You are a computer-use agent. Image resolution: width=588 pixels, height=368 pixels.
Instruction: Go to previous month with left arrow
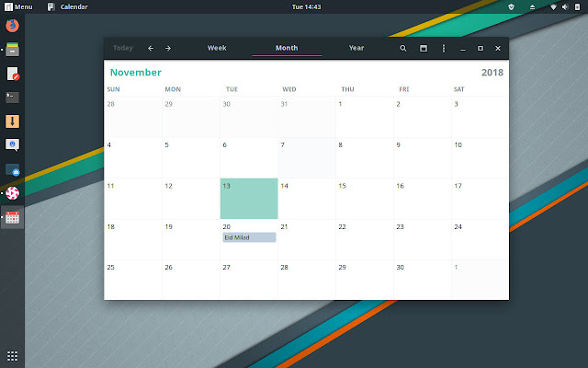click(x=151, y=48)
